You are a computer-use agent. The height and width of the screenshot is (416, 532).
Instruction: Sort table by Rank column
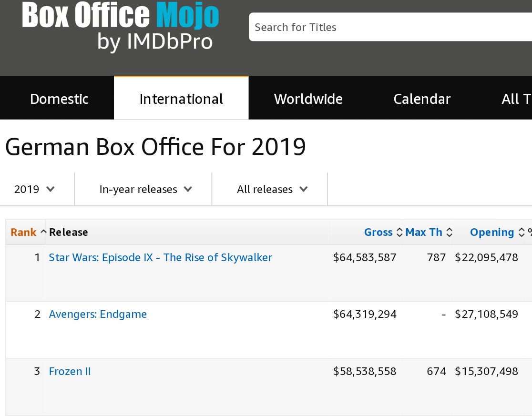click(x=23, y=232)
